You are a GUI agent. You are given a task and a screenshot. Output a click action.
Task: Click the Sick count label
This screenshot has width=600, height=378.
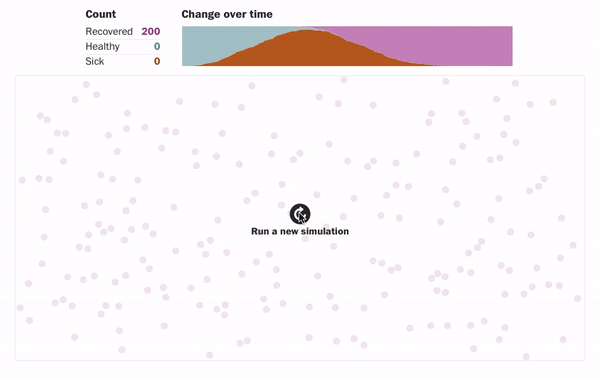pyautogui.click(x=95, y=61)
